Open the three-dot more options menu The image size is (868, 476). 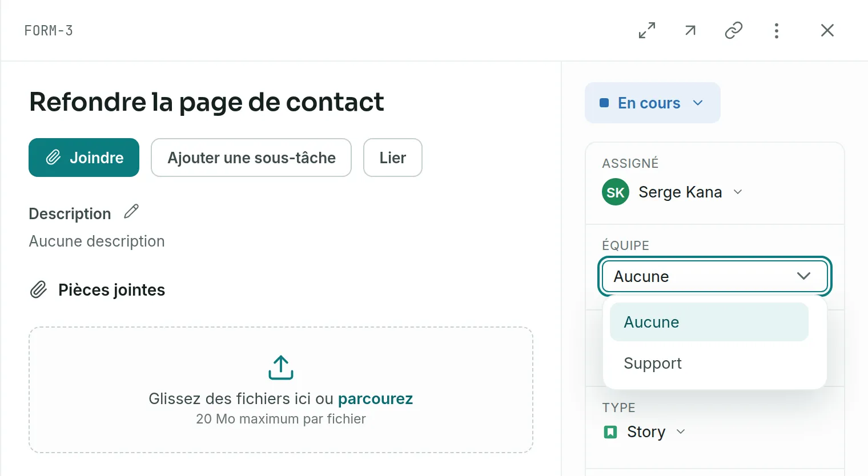[777, 30]
